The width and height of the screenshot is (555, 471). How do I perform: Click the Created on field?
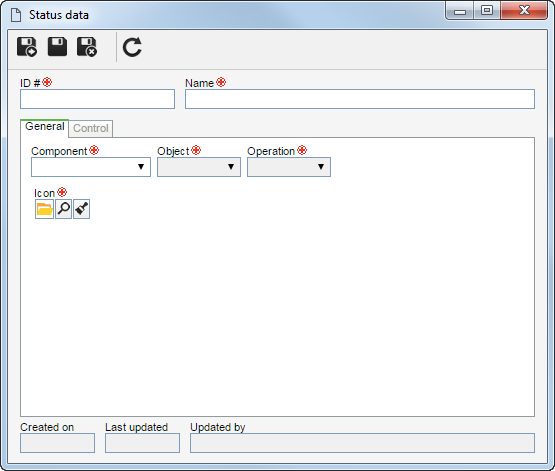click(57, 443)
